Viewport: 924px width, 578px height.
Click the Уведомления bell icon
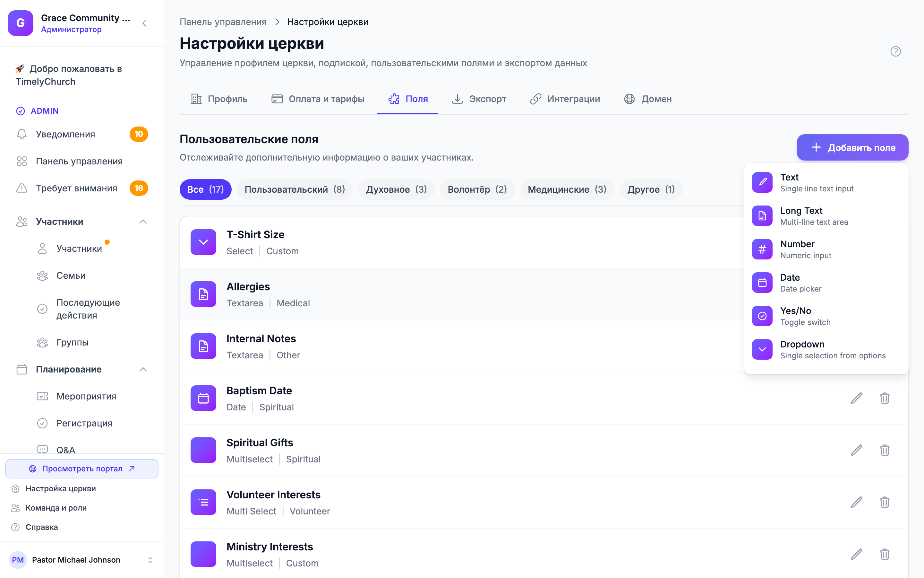point(22,134)
